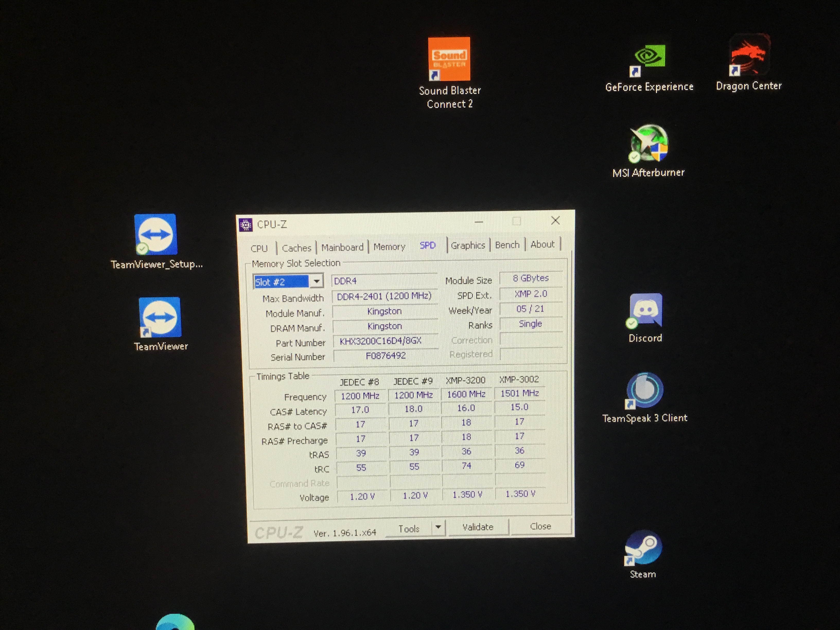Screen dimensions: 840x630
Task: Run the TeamViewer_Setup installer icon
Action: click(156, 234)
